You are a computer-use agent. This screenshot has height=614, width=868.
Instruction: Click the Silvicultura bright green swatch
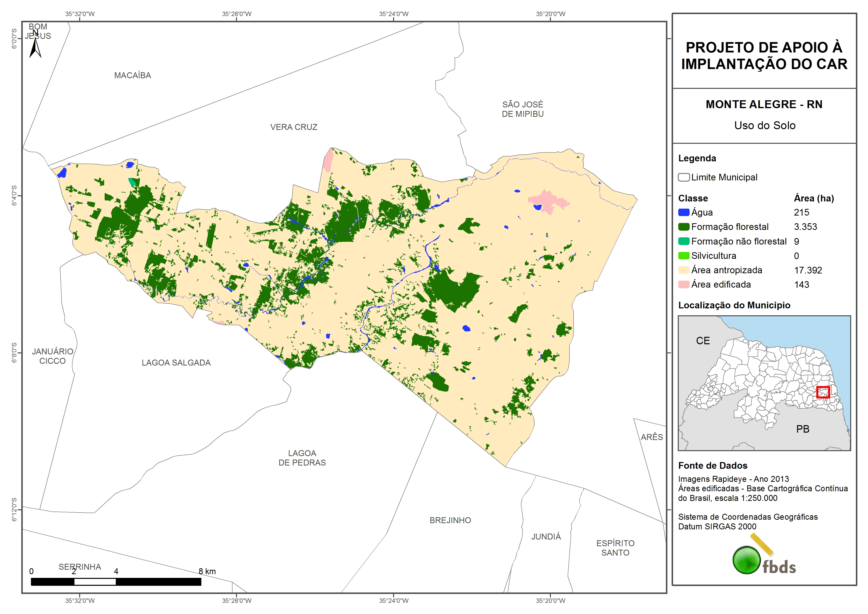tap(683, 256)
